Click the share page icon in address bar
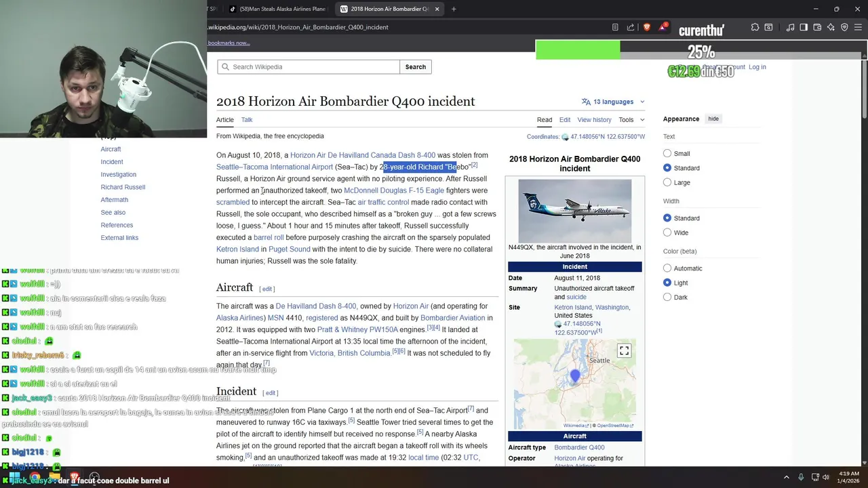This screenshot has height=488, width=868. pyautogui.click(x=631, y=27)
